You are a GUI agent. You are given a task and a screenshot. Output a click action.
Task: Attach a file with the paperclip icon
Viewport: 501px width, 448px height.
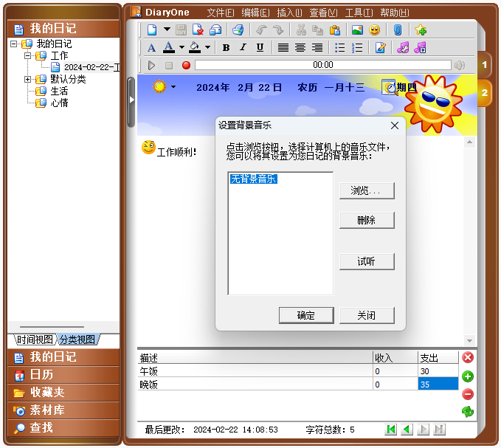398,30
